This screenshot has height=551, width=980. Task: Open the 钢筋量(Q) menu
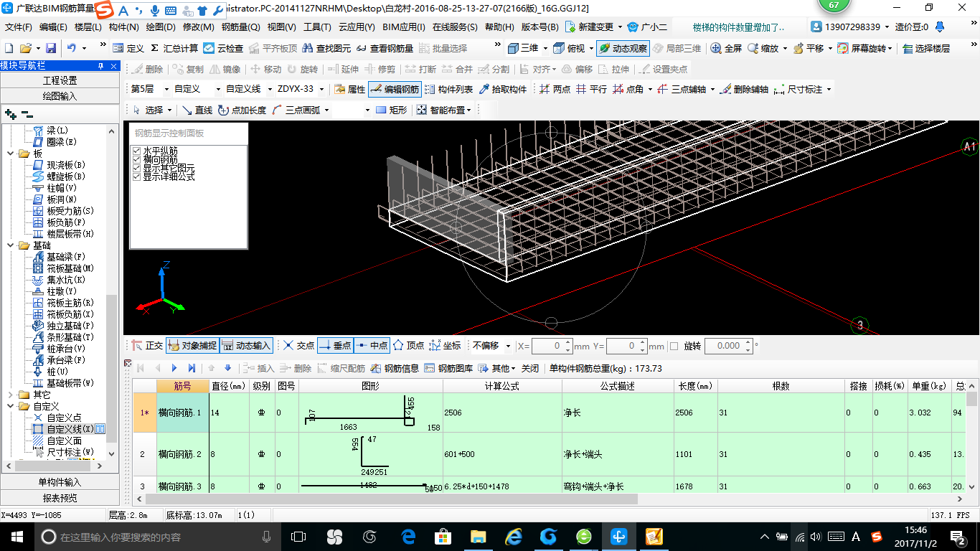click(240, 27)
